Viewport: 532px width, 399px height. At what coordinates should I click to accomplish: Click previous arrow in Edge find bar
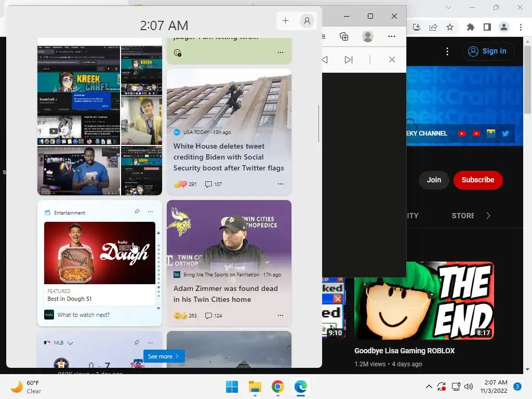click(325, 60)
